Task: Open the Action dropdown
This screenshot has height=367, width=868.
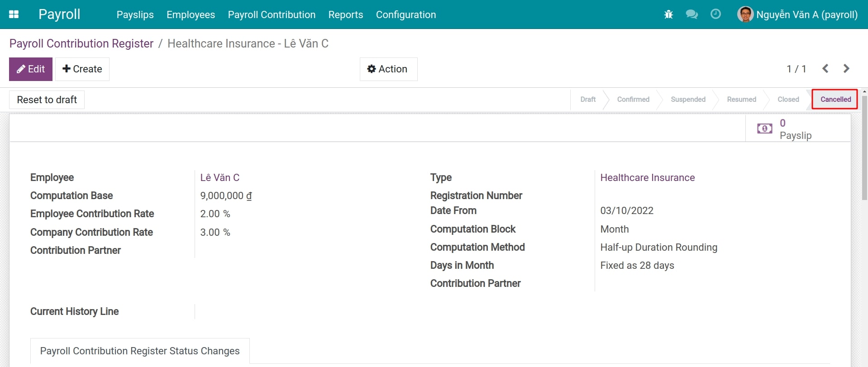Action: (388, 69)
